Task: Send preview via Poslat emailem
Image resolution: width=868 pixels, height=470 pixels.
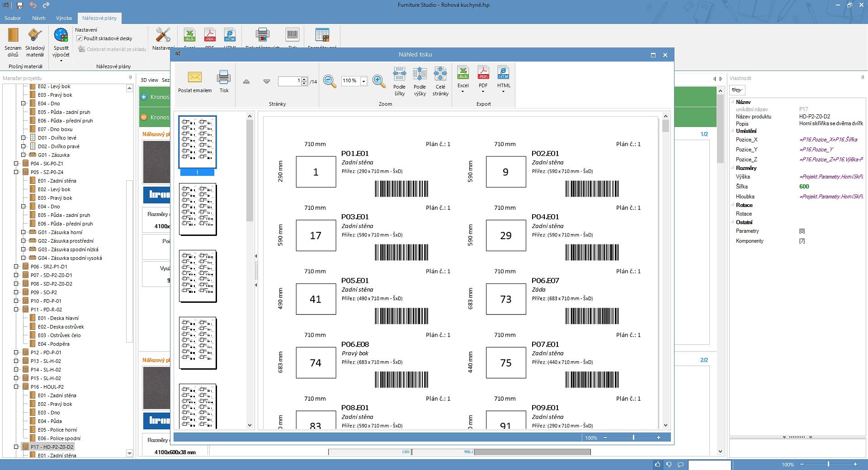Action: pos(195,82)
